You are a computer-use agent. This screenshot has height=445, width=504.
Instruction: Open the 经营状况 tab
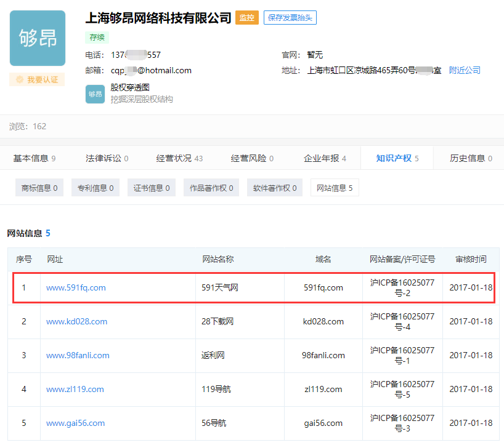tap(179, 158)
